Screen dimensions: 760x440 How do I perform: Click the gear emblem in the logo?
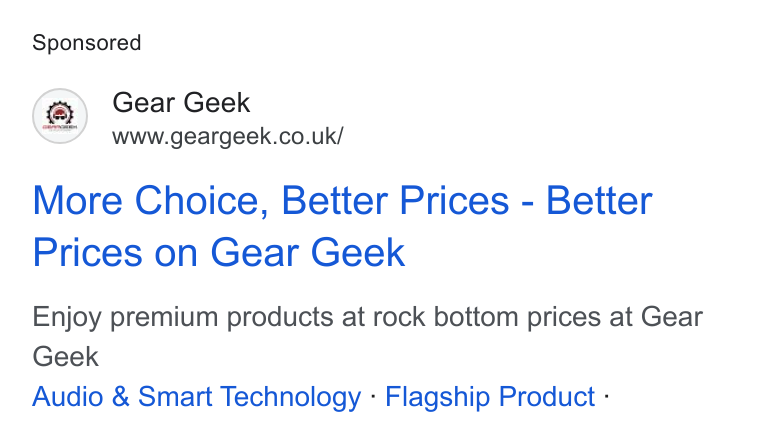pyautogui.click(x=60, y=113)
